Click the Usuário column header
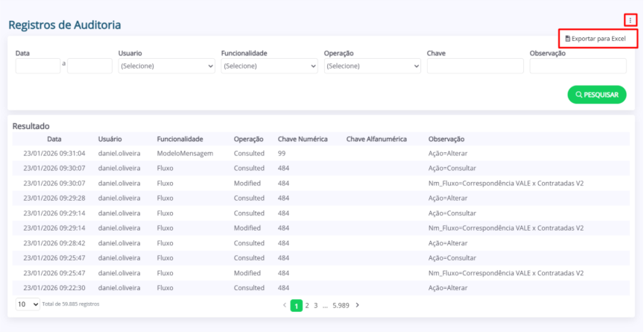Image resolution: width=644 pixels, height=332 pixels. [x=110, y=139]
